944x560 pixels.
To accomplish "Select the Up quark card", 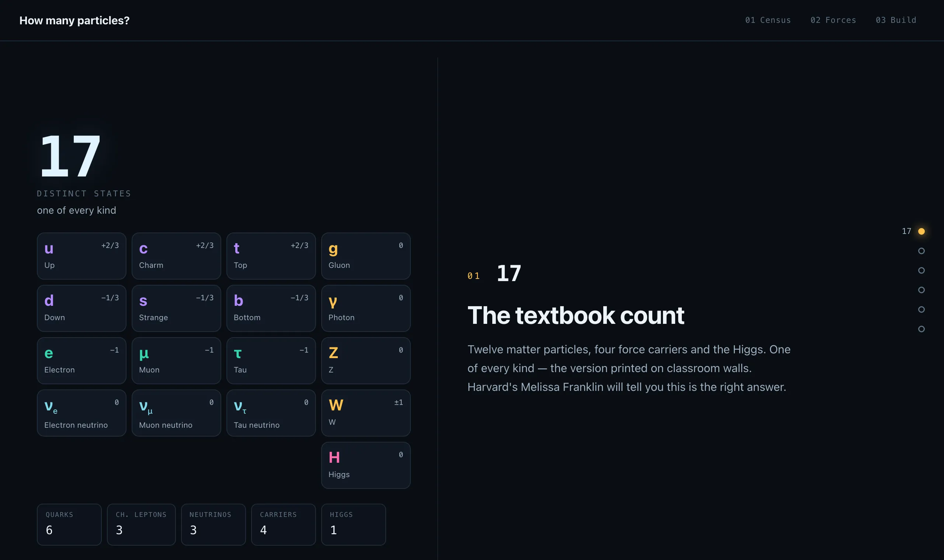I will (x=81, y=256).
